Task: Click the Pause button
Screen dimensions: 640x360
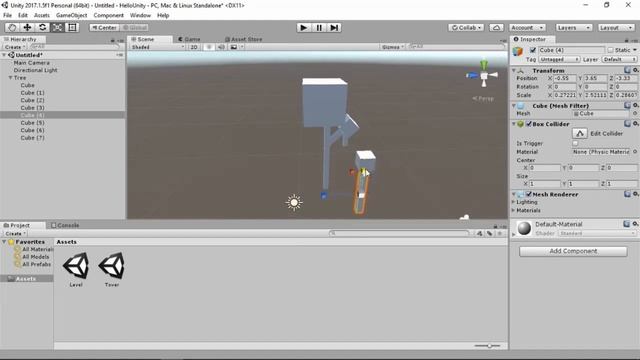Action: pyautogui.click(x=319, y=27)
